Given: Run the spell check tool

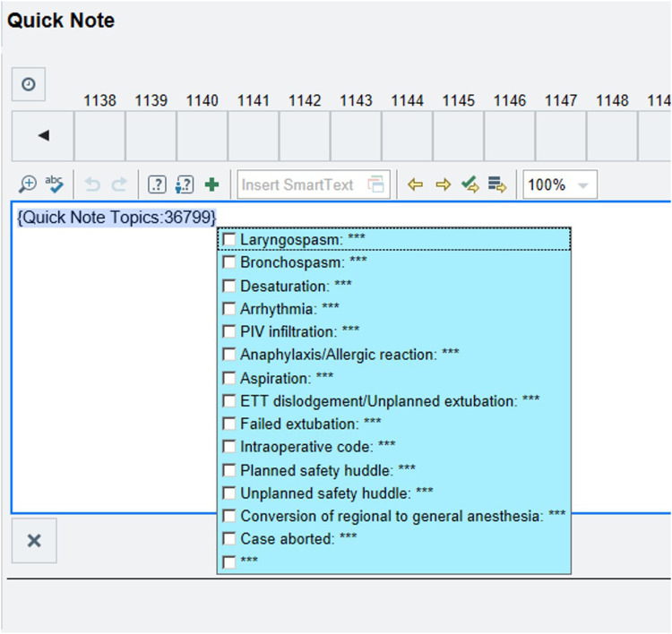Looking at the screenshot, I should click(x=54, y=184).
